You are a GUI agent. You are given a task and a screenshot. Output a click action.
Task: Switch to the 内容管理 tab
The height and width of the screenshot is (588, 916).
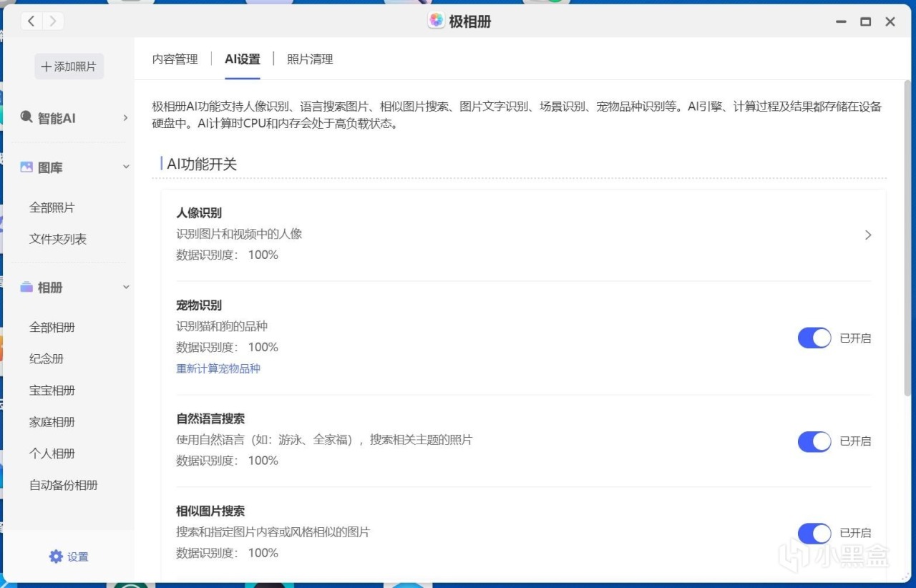(175, 59)
